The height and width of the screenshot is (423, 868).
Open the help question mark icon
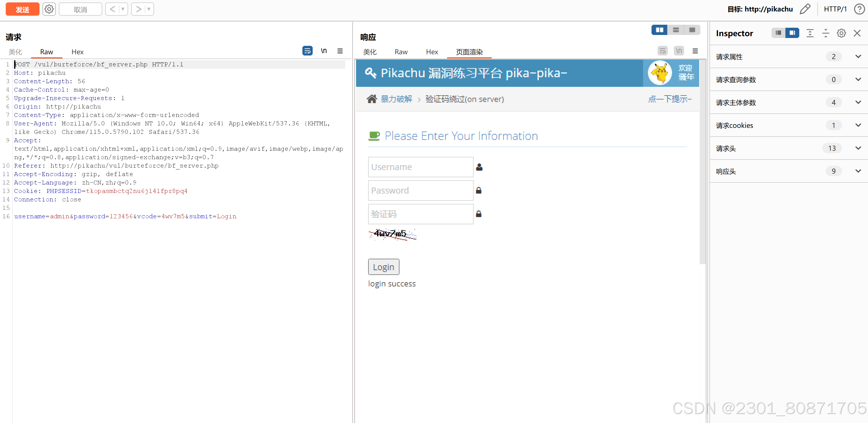coord(859,9)
